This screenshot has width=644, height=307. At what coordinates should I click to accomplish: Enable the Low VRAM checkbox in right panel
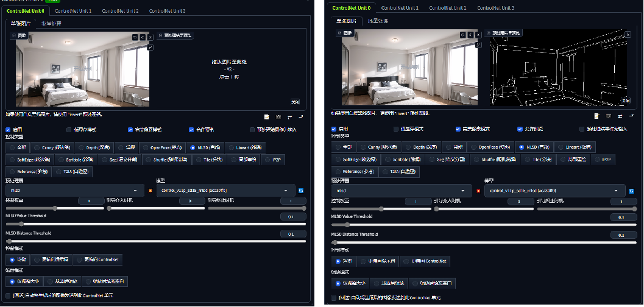click(396, 129)
